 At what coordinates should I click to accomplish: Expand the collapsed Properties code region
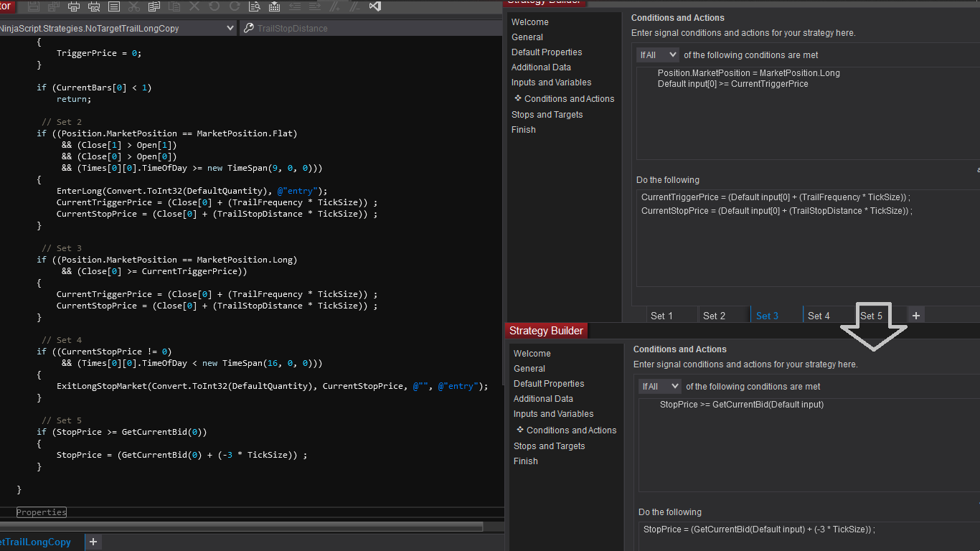(x=42, y=512)
